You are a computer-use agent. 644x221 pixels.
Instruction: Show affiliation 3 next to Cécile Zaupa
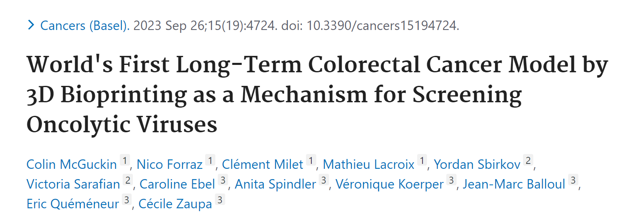pyautogui.click(x=220, y=200)
